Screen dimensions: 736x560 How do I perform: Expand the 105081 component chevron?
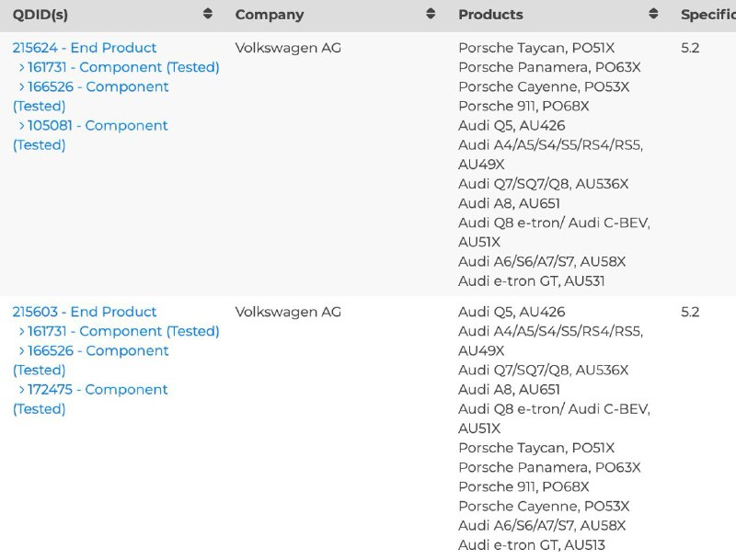[21, 126]
